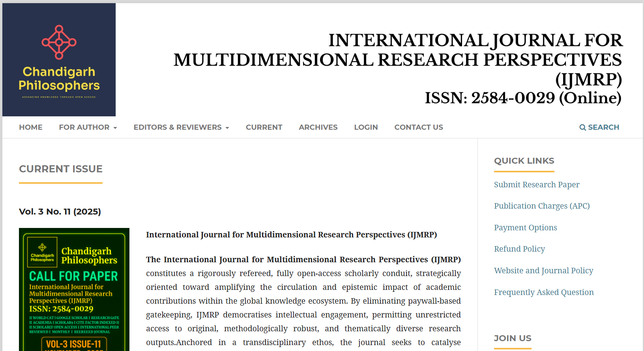Open the Refund Policy link
Image resolution: width=644 pixels, height=351 pixels.
[x=519, y=249]
